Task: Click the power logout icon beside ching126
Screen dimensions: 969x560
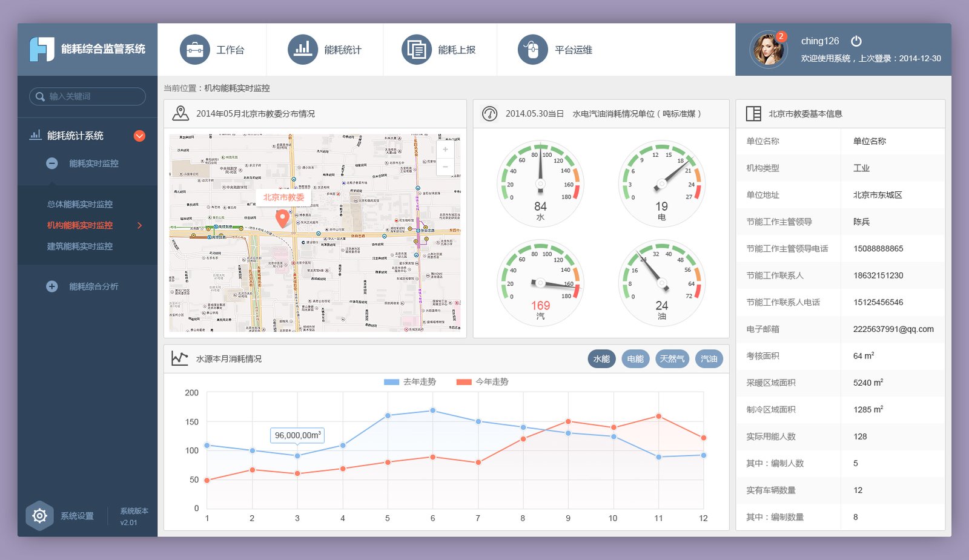Action: pyautogui.click(x=856, y=41)
